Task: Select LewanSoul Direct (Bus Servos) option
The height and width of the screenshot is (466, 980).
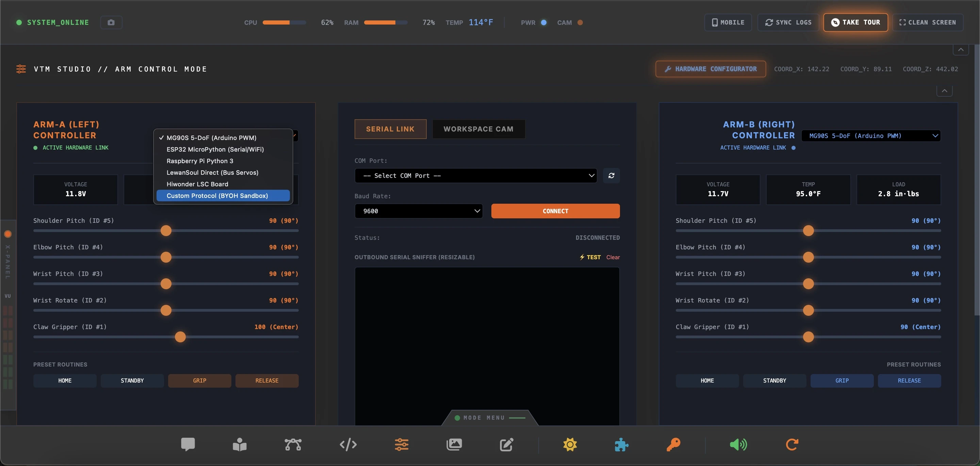Action: (x=223, y=172)
